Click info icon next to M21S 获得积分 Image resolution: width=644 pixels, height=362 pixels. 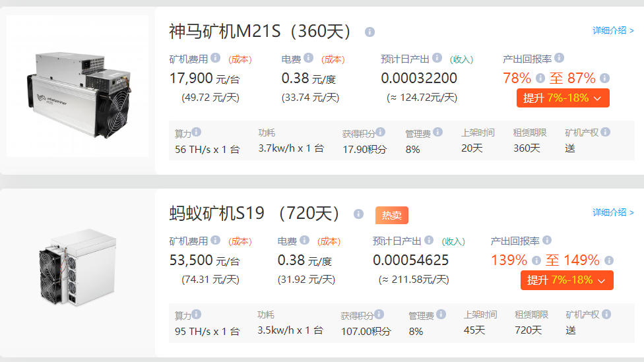point(380,132)
